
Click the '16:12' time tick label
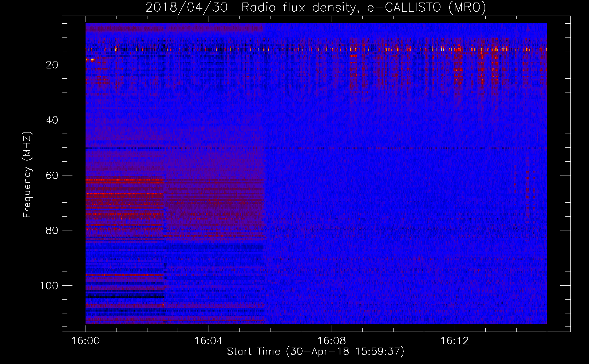(x=455, y=341)
